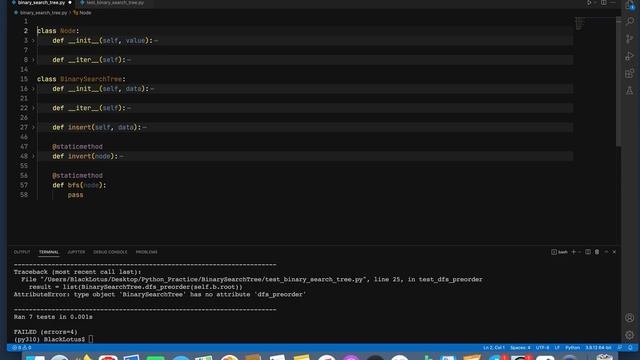
Task: Open the Manage gear icon
Action: point(630,335)
